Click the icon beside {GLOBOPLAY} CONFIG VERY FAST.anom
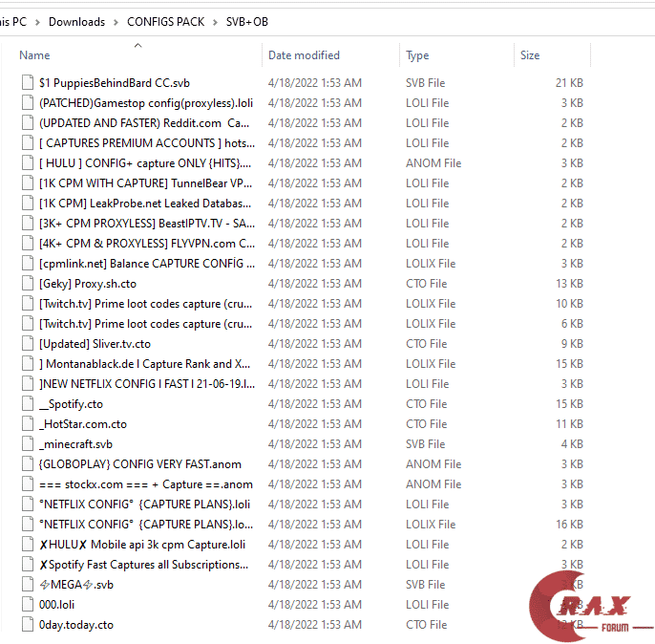The image size is (655, 644). click(x=28, y=463)
